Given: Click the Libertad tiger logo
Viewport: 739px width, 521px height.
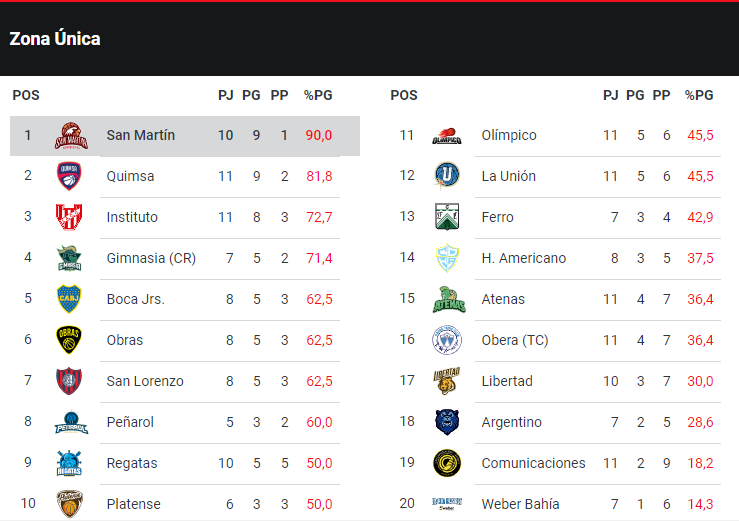Looking at the screenshot, I should tap(446, 381).
